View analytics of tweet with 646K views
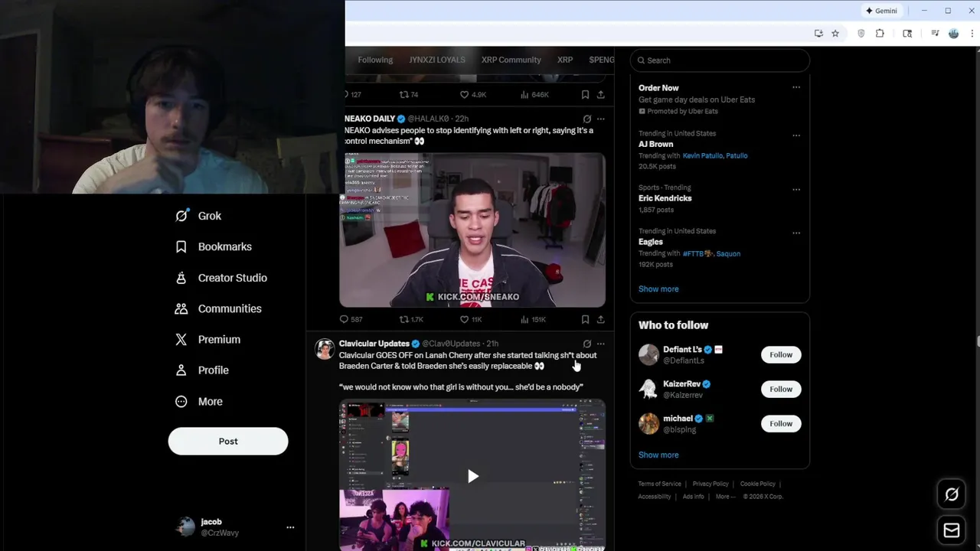The image size is (980, 551). tap(534, 94)
